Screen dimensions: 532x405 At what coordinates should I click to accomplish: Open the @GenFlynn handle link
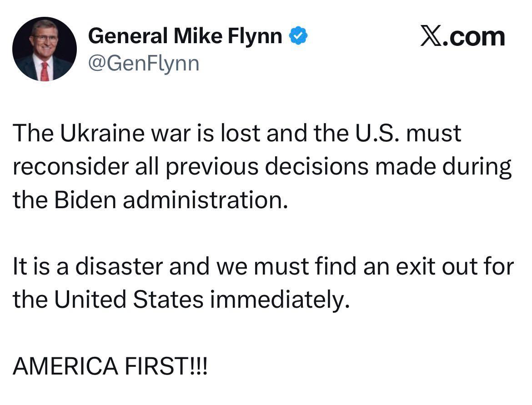pyautogui.click(x=143, y=63)
